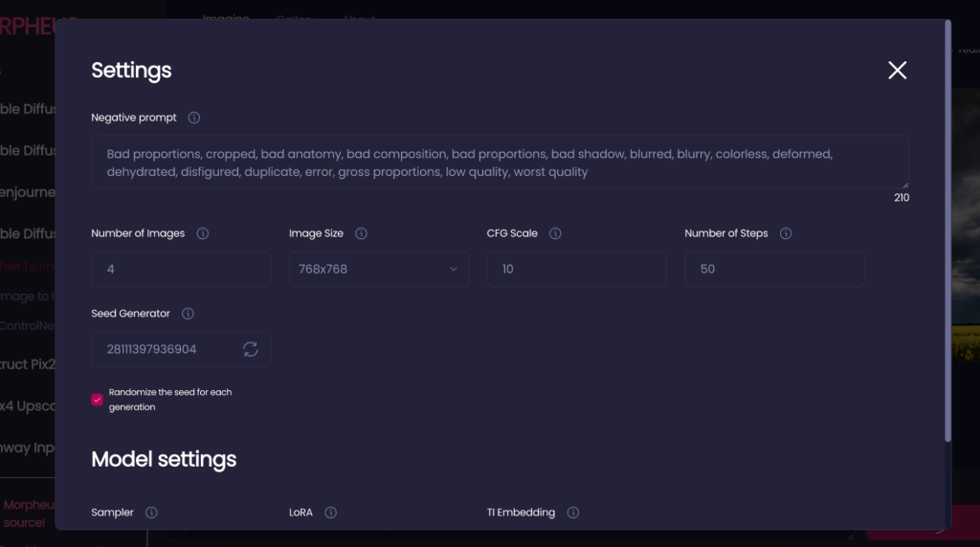Open the 768x768 Image Size dropdown

(x=379, y=269)
